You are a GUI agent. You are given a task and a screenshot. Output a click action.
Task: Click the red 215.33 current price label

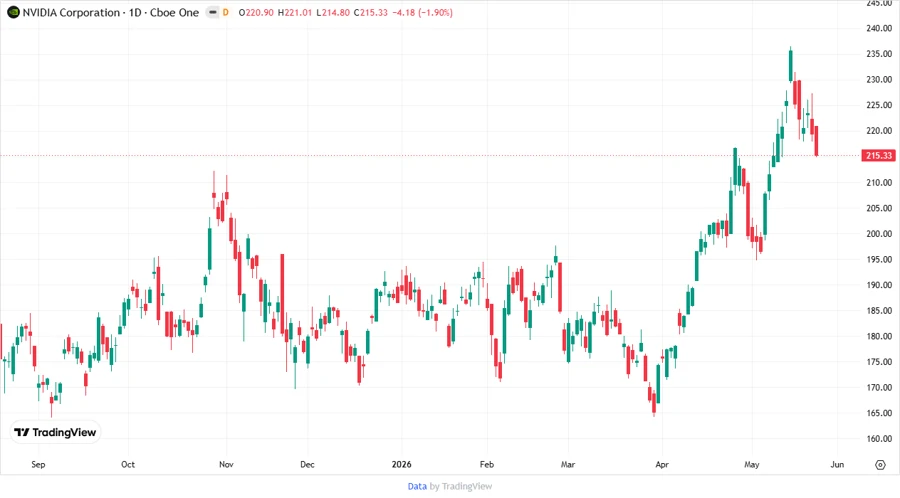(878, 155)
